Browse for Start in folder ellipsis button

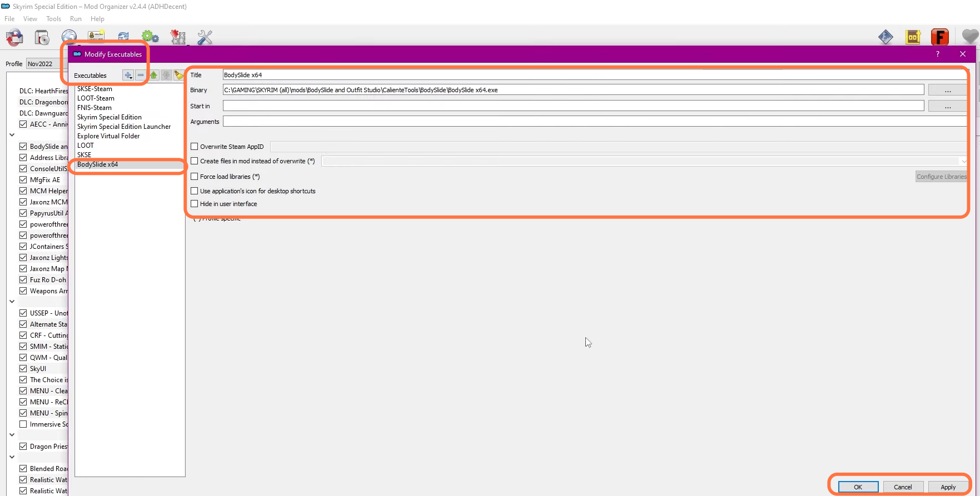(x=948, y=106)
